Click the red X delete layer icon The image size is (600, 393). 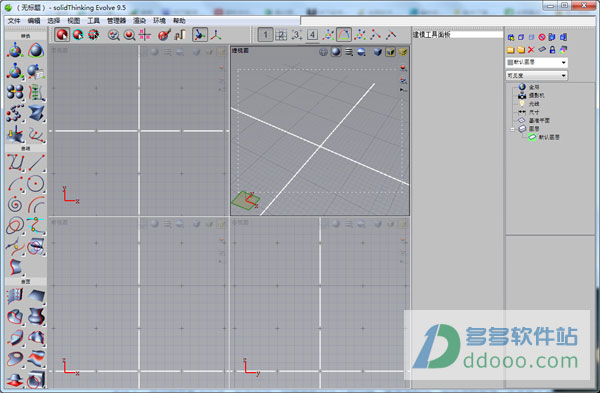click(531, 50)
